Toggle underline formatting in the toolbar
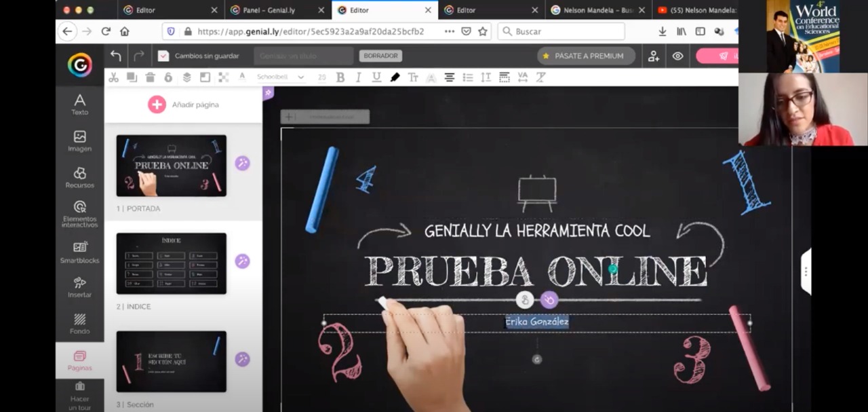 (x=376, y=77)
